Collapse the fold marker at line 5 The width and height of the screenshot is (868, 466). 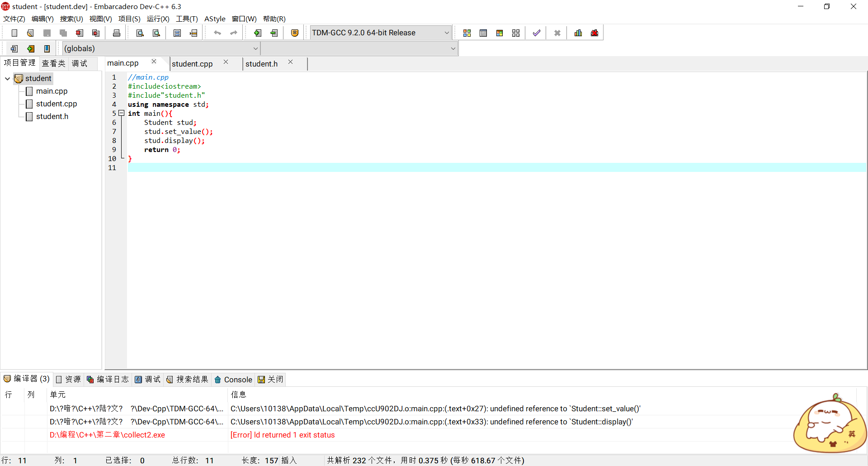tap(121, 113)
